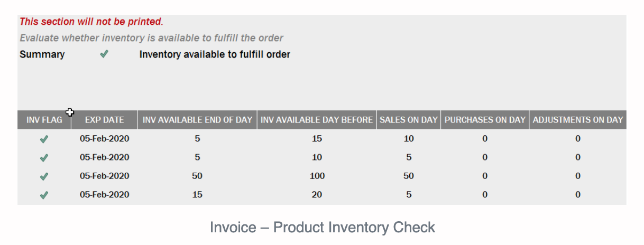Image resolution: width=644 pixels, height=245 pixels.
Task: Click the checkmark in the first inventory row
Action: [x=44, y=139]
